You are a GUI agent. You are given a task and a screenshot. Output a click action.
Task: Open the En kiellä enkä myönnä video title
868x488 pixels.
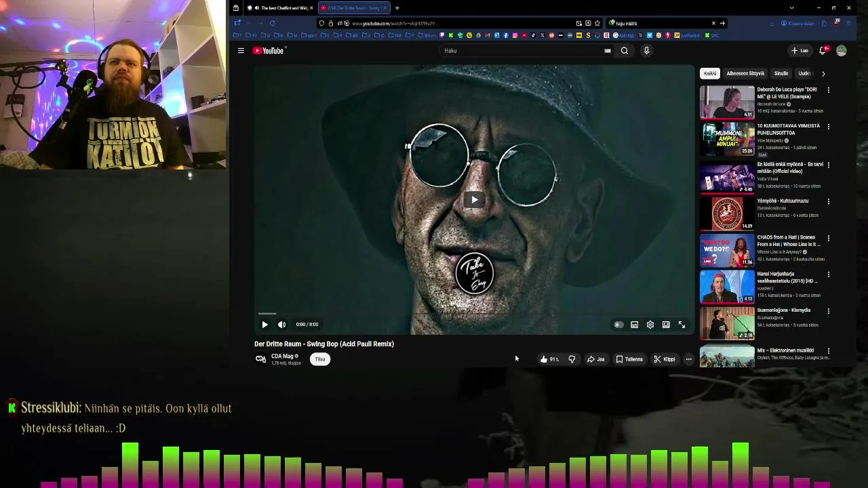coord(790,167)
